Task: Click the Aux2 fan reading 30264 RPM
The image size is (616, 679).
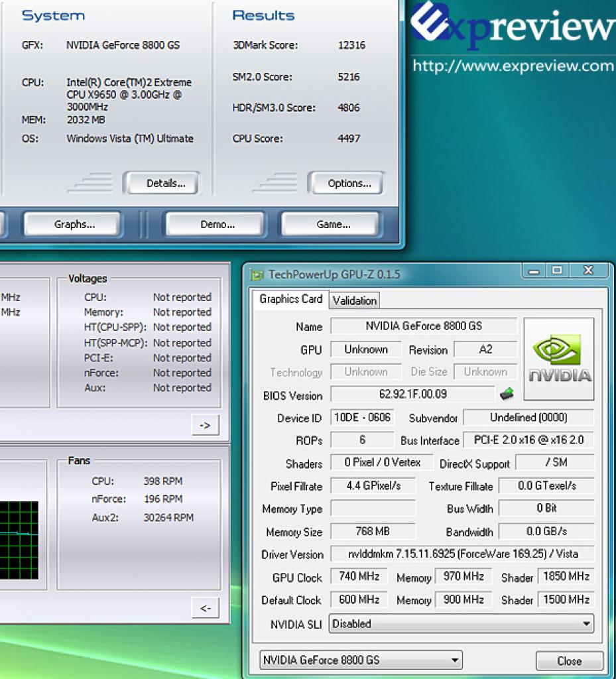Action: point(168,517)
